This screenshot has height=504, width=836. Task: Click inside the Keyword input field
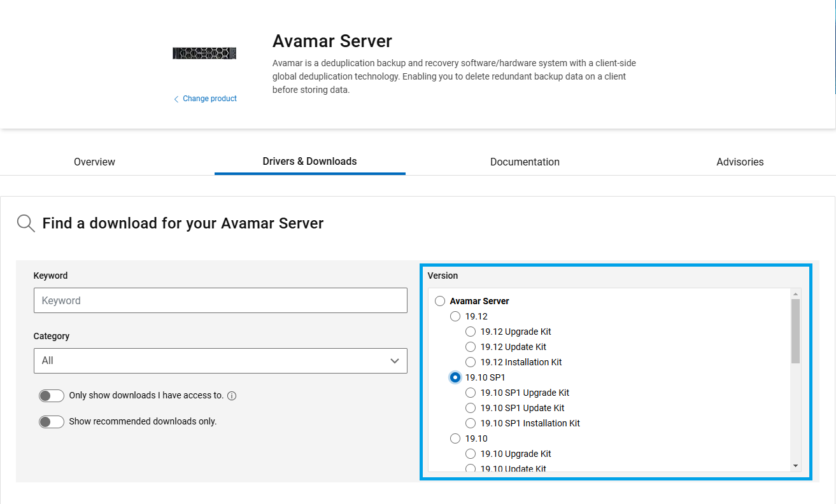coord(220,300)
